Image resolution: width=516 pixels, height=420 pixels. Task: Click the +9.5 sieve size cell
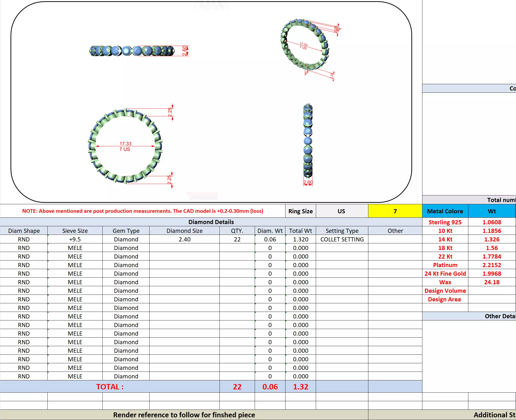tap(75, 239)
